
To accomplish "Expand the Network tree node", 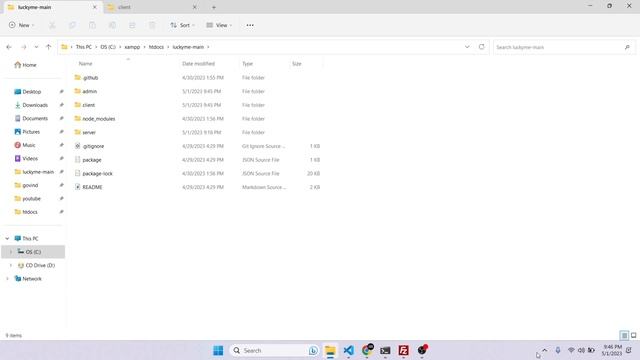I will (7, 279).
